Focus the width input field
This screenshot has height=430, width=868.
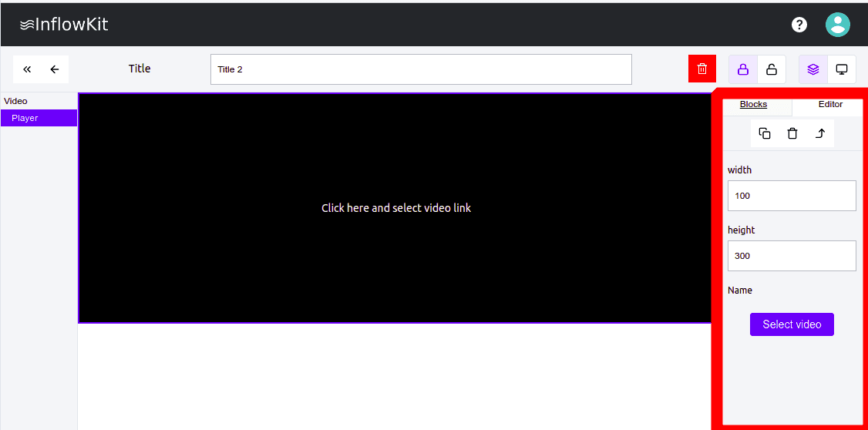792,196
